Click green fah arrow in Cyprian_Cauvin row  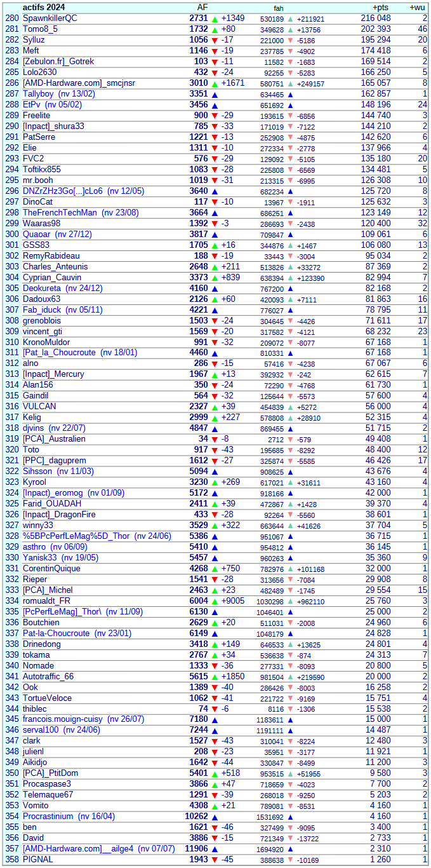click(291, 278)
